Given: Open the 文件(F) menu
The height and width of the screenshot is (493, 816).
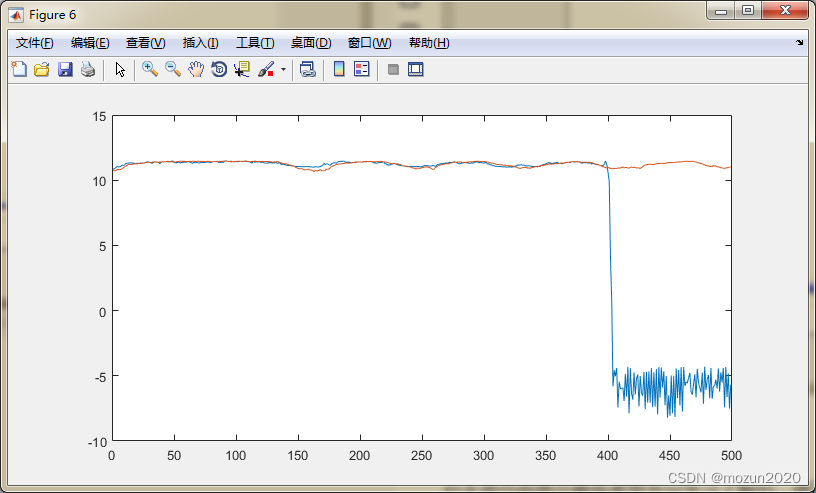Looking at the screenshot, I should click(x=35, y=43).
